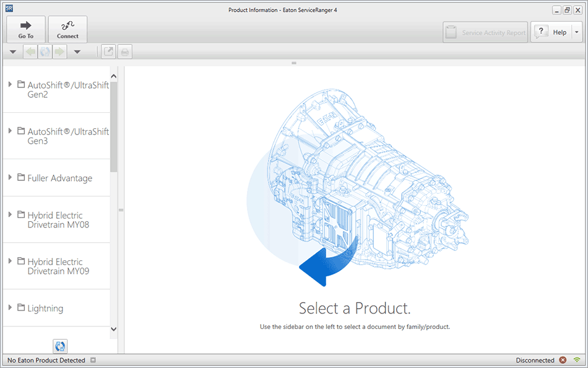Click the Help button
The image size is (588, 368).
pos(551,32)
